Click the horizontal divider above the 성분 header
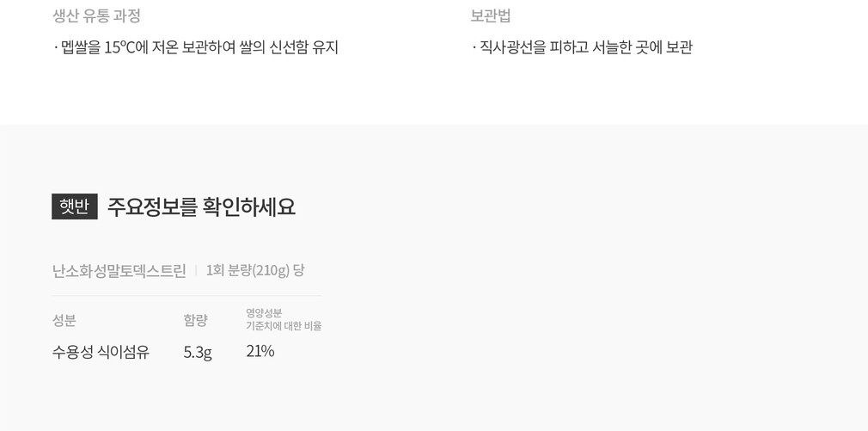The image size is (868, 431). pos(186,295)
